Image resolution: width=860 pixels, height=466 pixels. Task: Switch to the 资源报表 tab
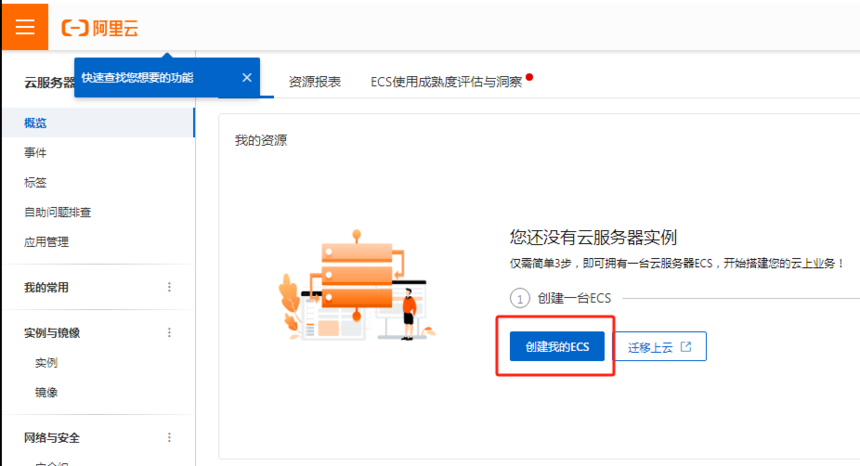(x=315, y=82)
